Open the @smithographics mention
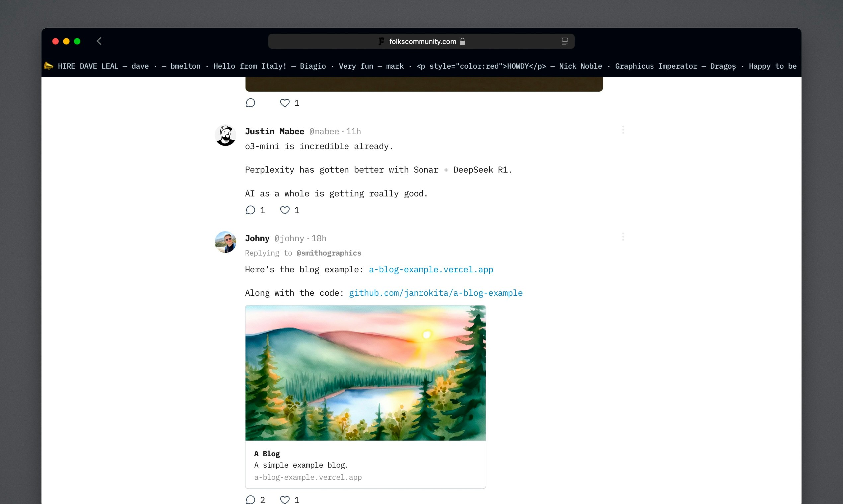843x504 pixels. [x=329, y=253]
